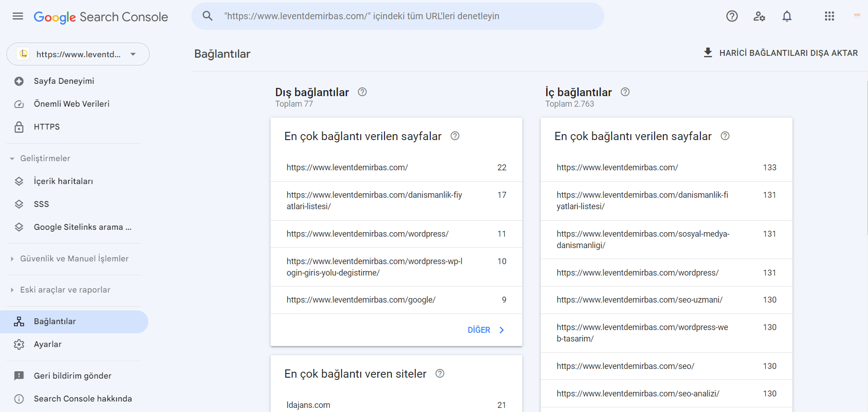Click HARİCİ BAĞLANTILARI DIŞA AKTAR button
Viewport: 868px width, 412px height.
coord(780,53)
